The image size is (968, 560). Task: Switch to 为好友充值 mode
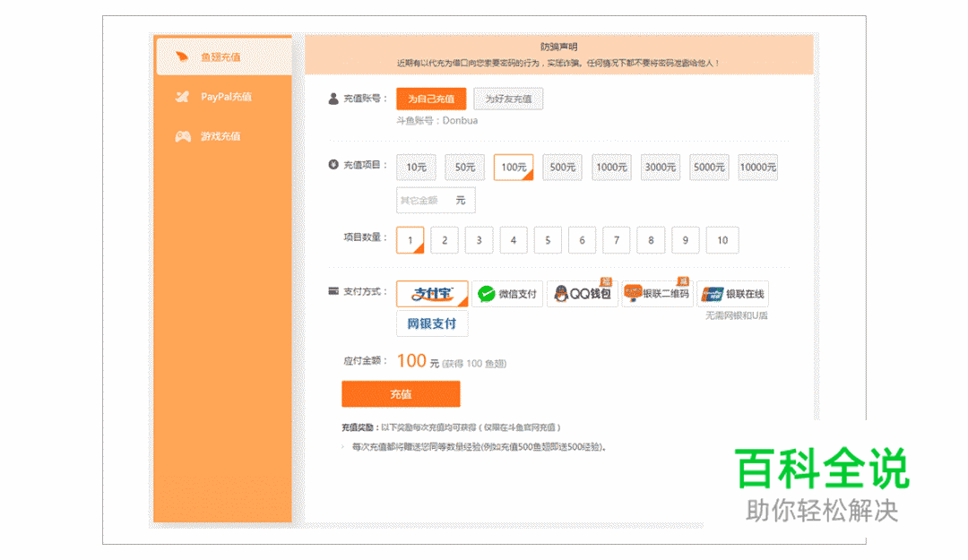click(508, 99)
